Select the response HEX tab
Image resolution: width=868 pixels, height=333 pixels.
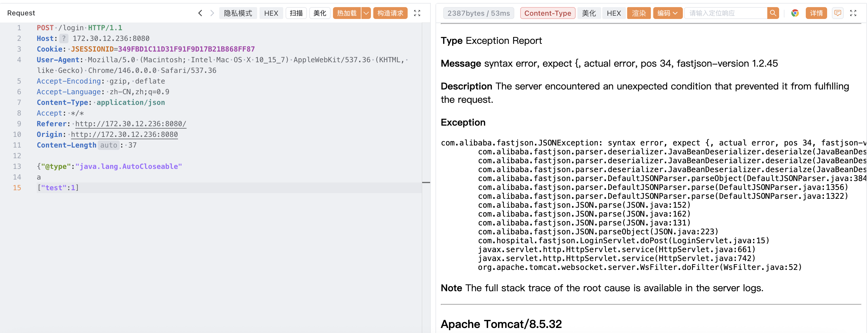[x=614, y=13]
